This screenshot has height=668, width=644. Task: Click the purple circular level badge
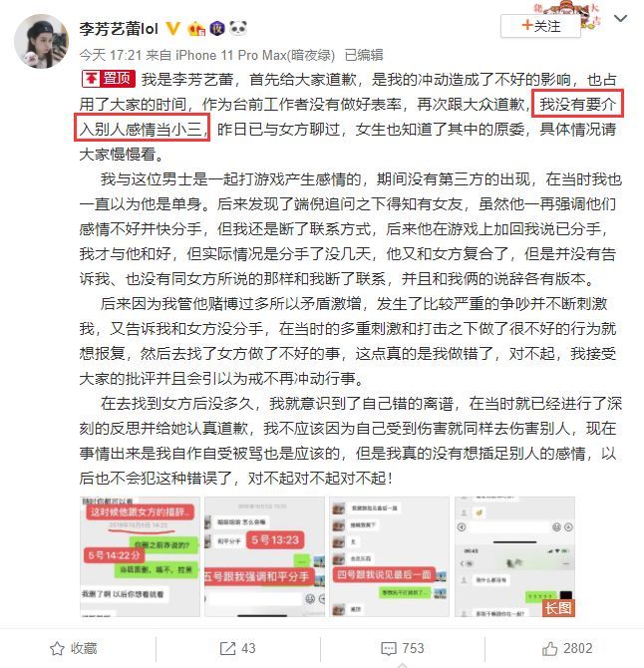217,29
